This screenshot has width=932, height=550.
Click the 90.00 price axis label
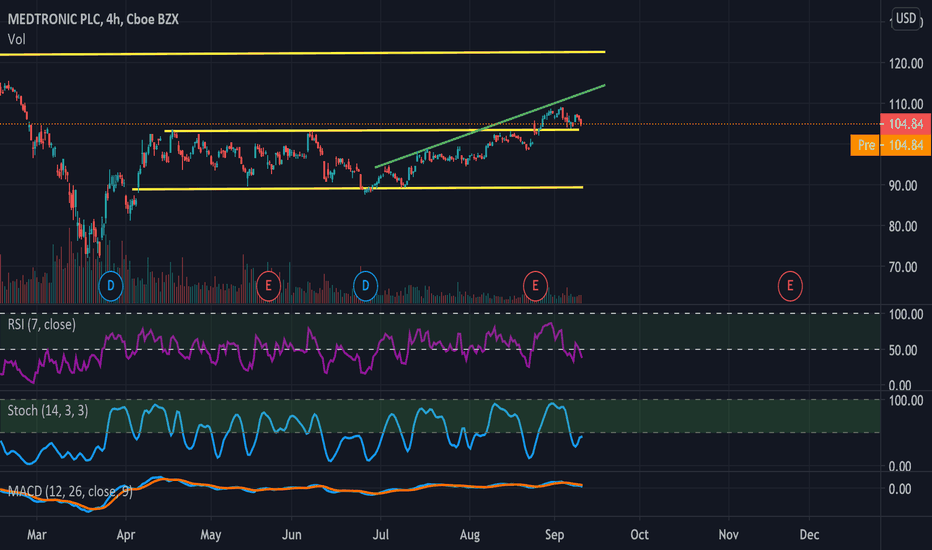(x=903, y=186)
